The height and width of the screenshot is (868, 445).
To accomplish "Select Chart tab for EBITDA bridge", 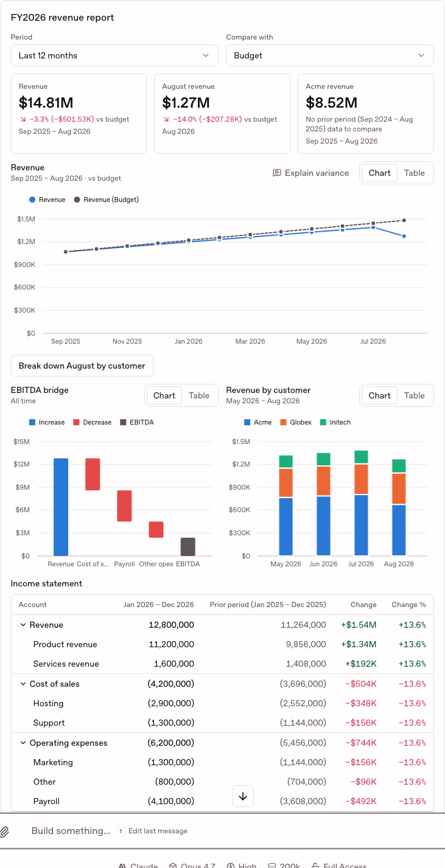I will pyautogui.click(x=164, y=395).
